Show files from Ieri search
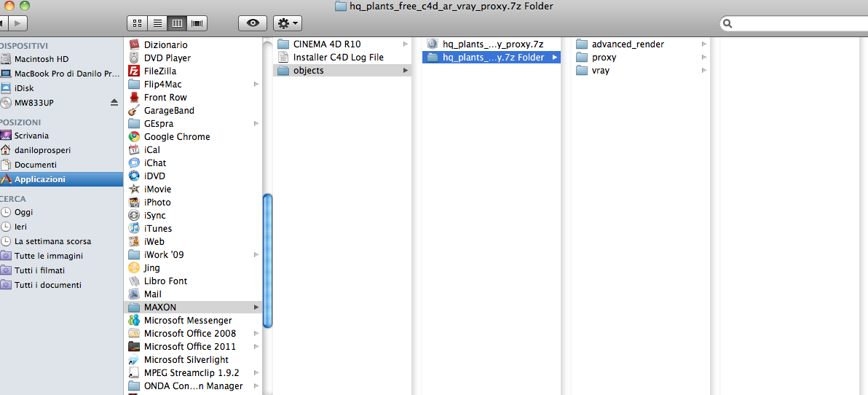Viewport: 868px width, 395px height. pos(20,227)
